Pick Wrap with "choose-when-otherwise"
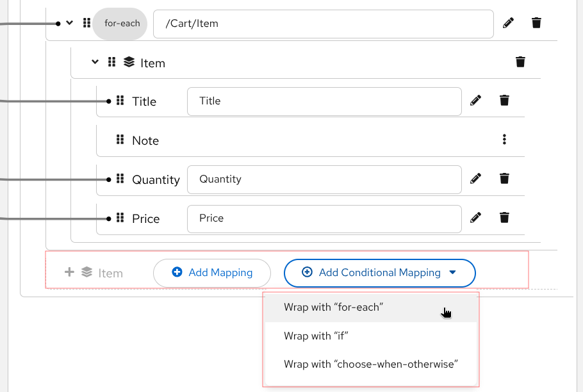 pos(371,364)
